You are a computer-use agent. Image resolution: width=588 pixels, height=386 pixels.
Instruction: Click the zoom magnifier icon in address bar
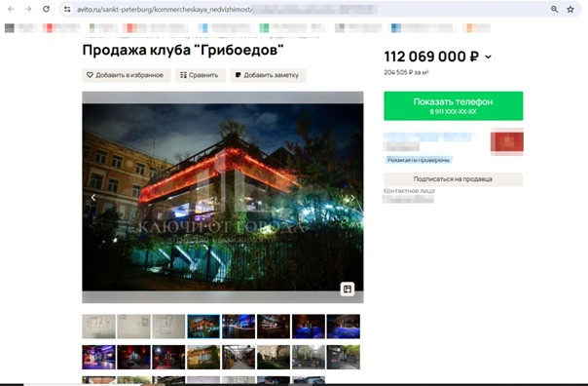pyautogui.click(x=554, y=10)
